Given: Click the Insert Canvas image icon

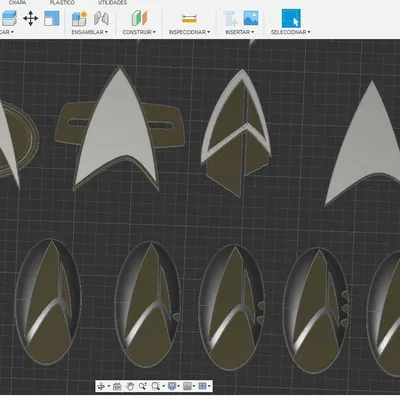Looking at the screenshot, I should [x=251, y=18].
